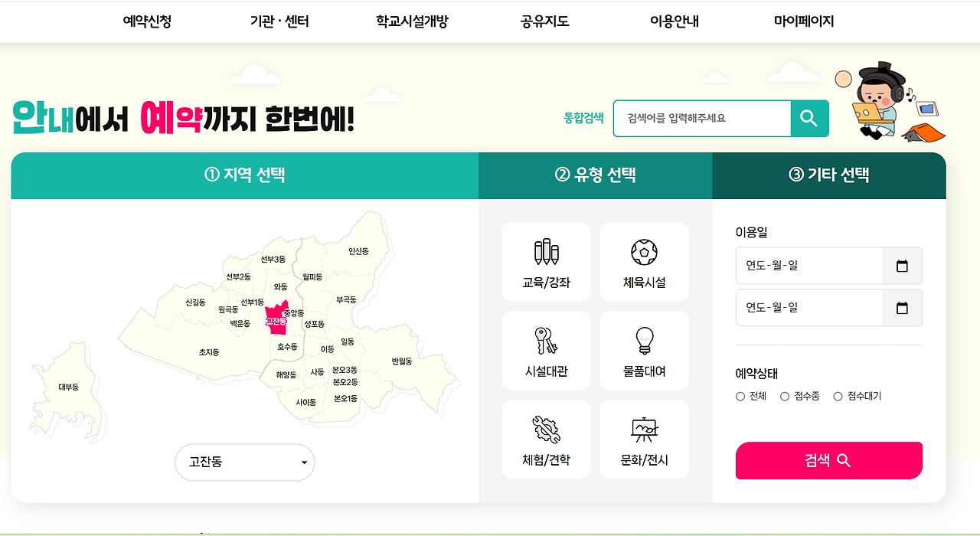980x536 pixels.
Task: Select 월피동 on the map
Action: [312, 276]
